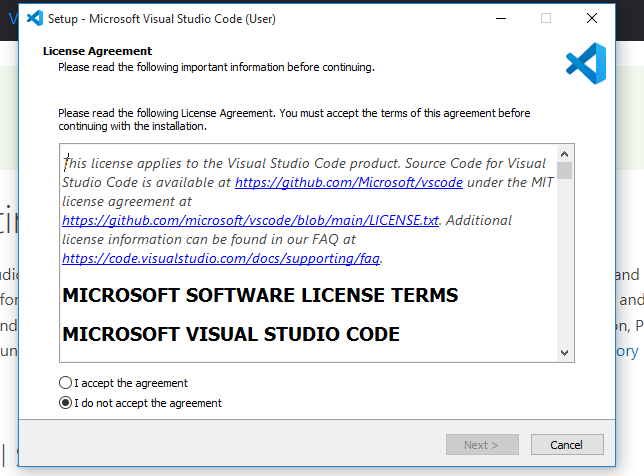Click the large VS Code logo in the header
Screen dimensions: 644x476
coord(586,64)
